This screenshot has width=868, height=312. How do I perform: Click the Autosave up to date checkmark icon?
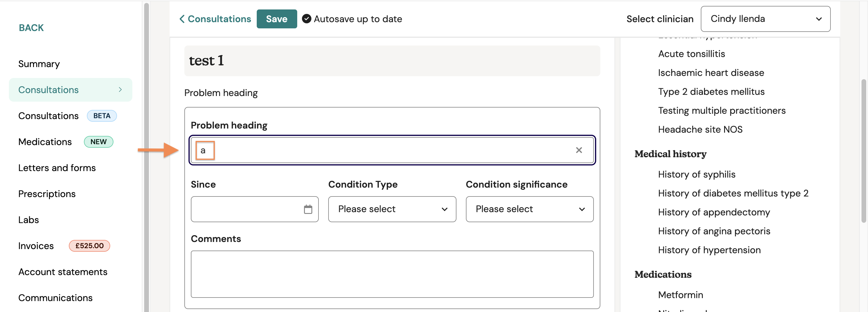pos(306,19)
